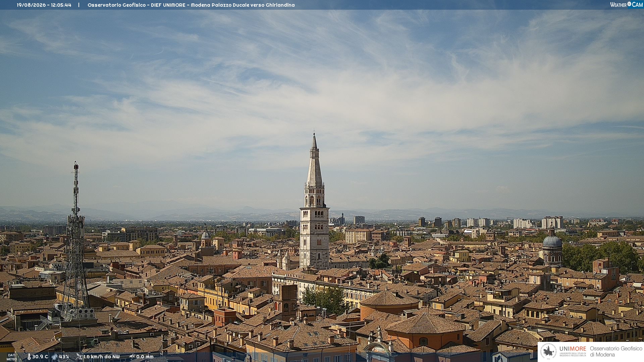Click the wind anemometer icon
Viewport: 644px width, 362px height.
(79, 357)
